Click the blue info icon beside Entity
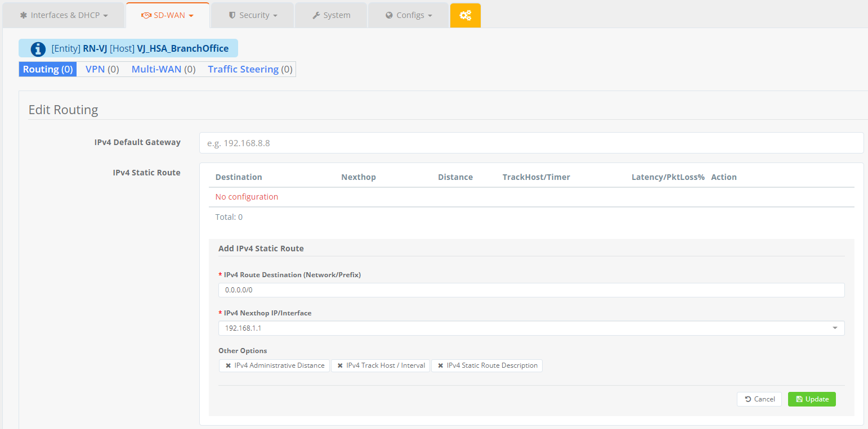 click(38, 49)
